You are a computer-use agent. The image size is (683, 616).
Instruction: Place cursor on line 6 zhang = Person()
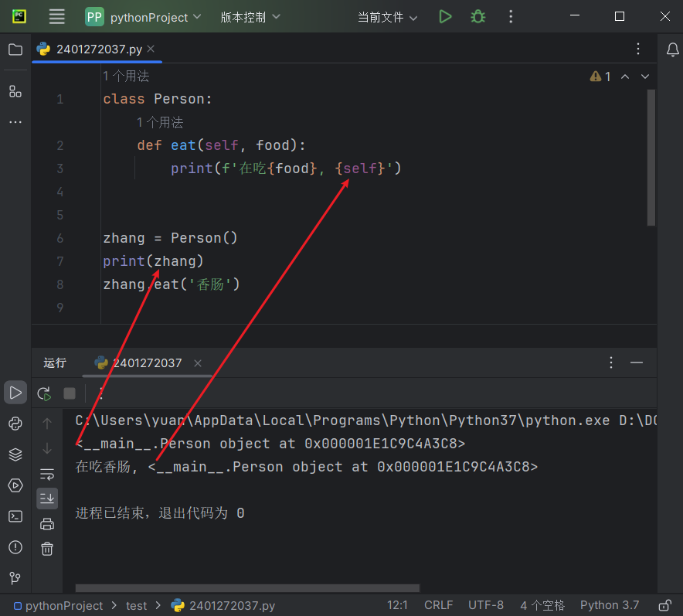click(170, 238)
